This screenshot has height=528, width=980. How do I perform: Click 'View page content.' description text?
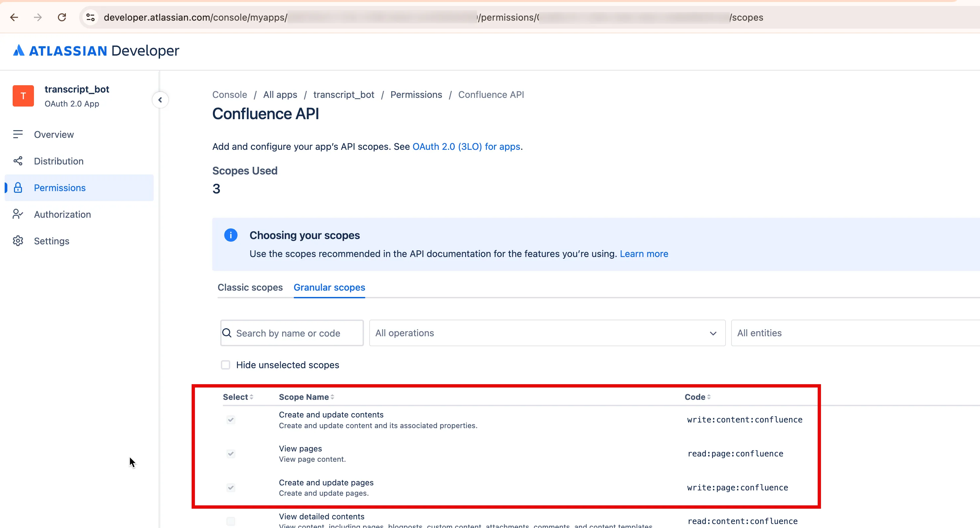click(312, 459)
